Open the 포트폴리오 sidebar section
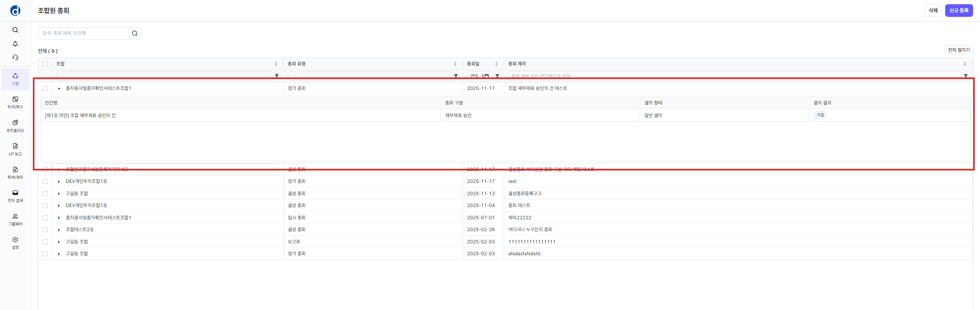The width and height of the screenshot is (980, 310). coord(15,126)
